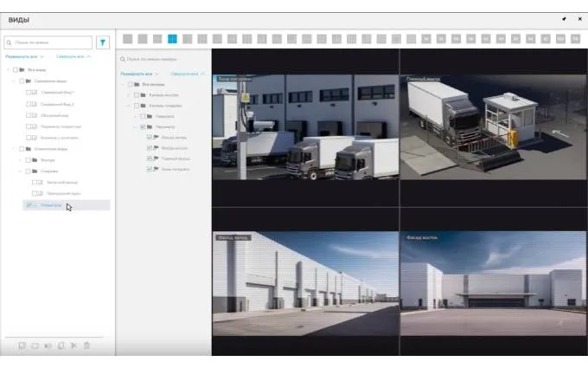588x368 pixels.
Task: Click the add-view icon in the bottom toolbar
Action: 22,345
